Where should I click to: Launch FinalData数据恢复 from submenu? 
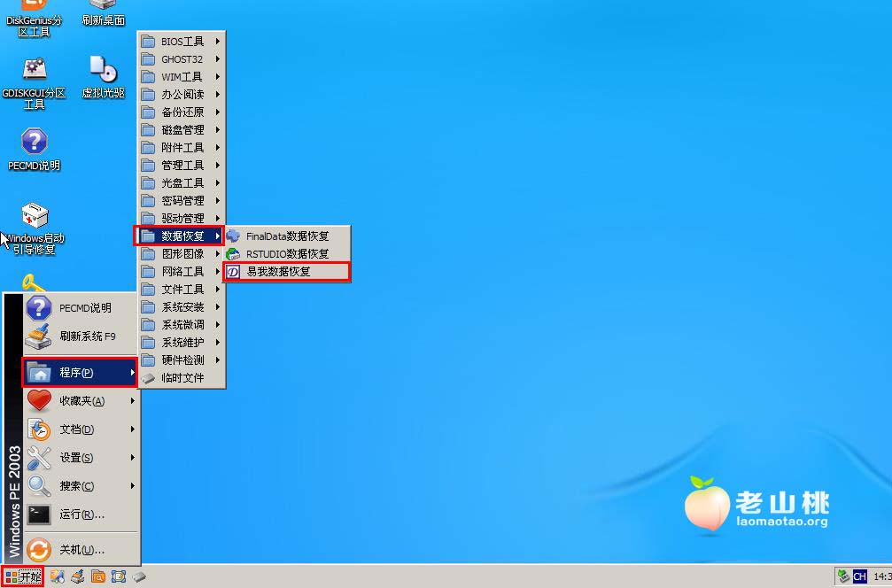pos(287,236)
